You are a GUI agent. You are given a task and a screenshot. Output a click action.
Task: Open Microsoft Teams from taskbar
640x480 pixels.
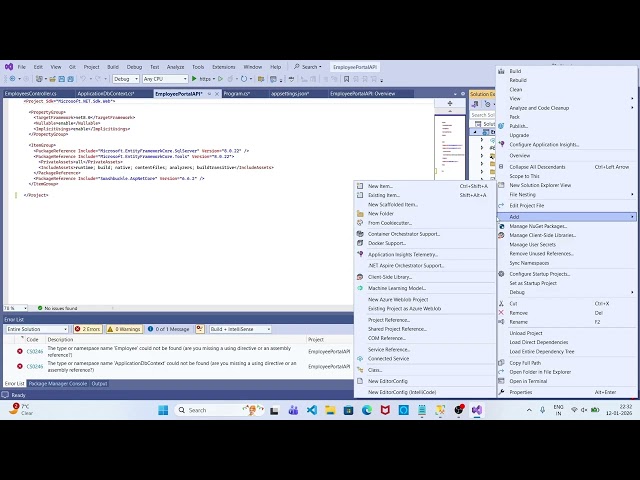click(293, 410)
